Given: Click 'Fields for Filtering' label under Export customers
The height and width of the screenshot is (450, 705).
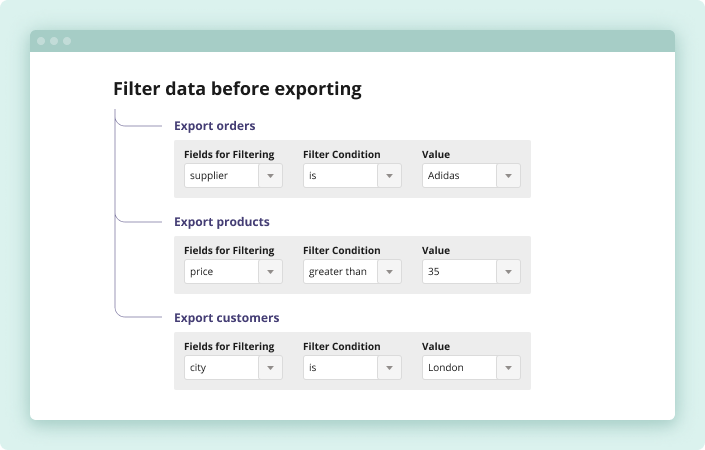Looking at the screenshot, I should [229, 347].
